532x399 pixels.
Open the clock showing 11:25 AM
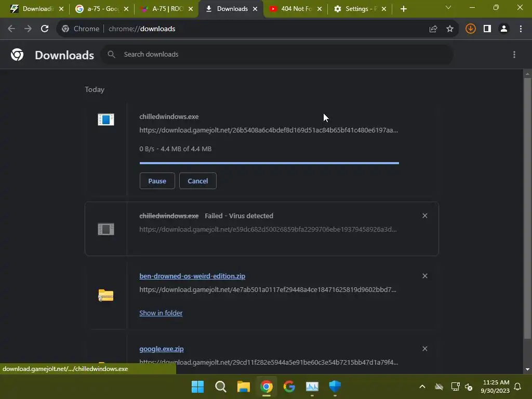pyautogui.click(x=495, y=387)
